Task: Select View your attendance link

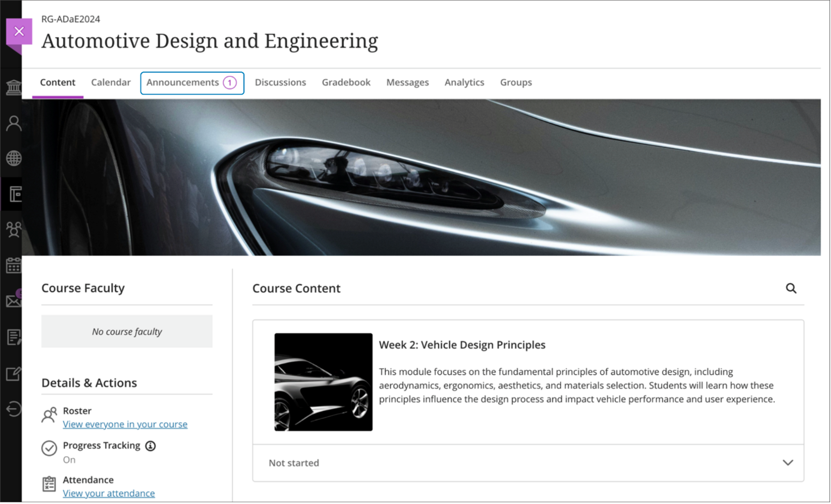Action: coord(109,493)
